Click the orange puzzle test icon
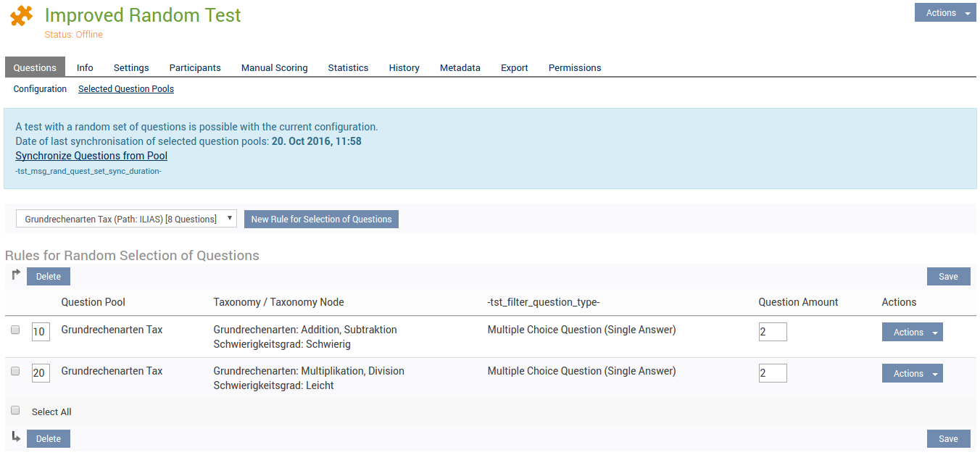This screenshot has width=980, height=455. tap(22, 16)
